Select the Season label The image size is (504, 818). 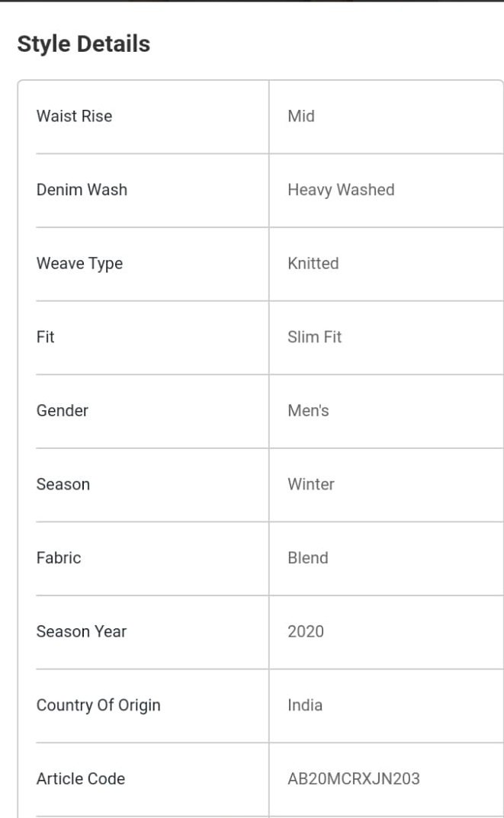[x=63, y=484]
